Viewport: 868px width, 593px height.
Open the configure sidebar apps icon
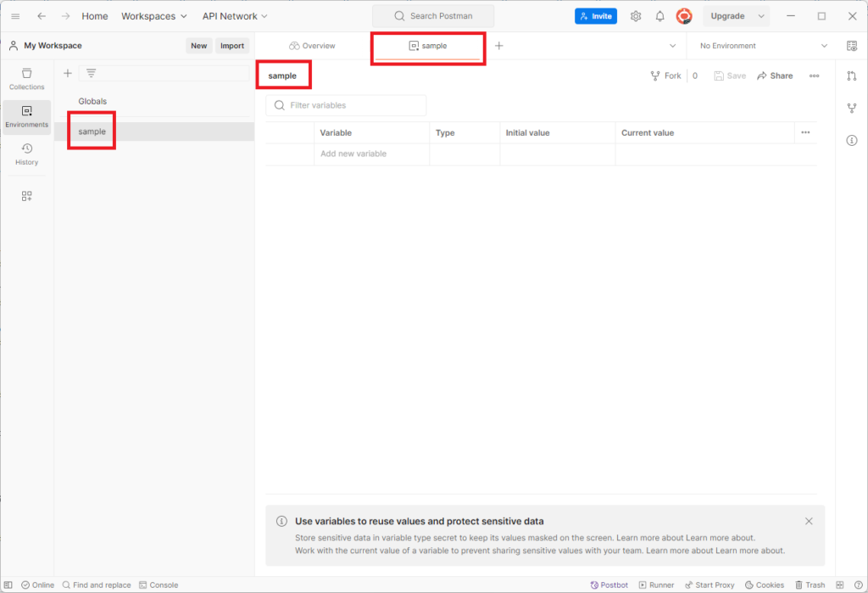click(x=26, y=196)
